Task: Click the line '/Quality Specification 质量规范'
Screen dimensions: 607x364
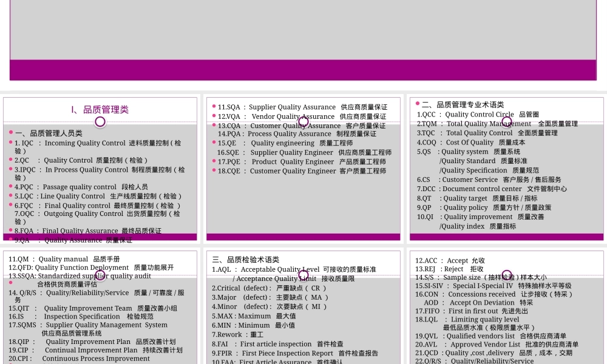Action: pos(489,170)
